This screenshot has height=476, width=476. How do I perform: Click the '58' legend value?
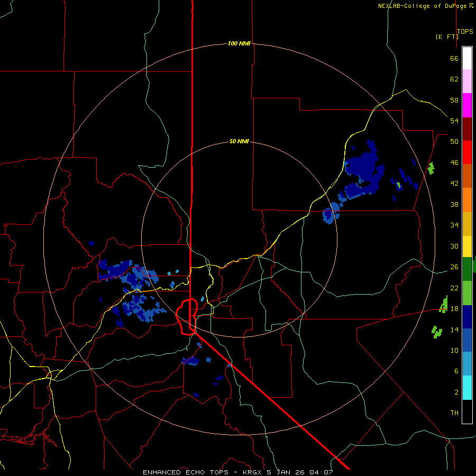[x=454, y=100]
